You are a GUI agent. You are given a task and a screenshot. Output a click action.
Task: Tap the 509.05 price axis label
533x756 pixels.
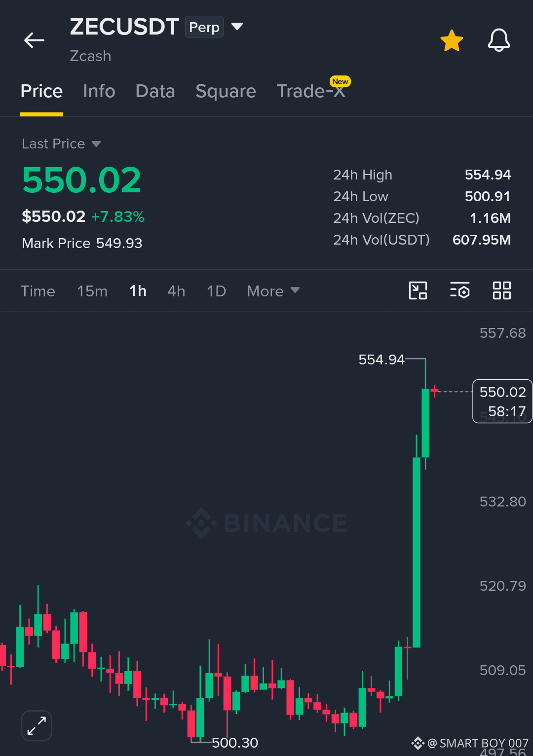pos(502,670)
